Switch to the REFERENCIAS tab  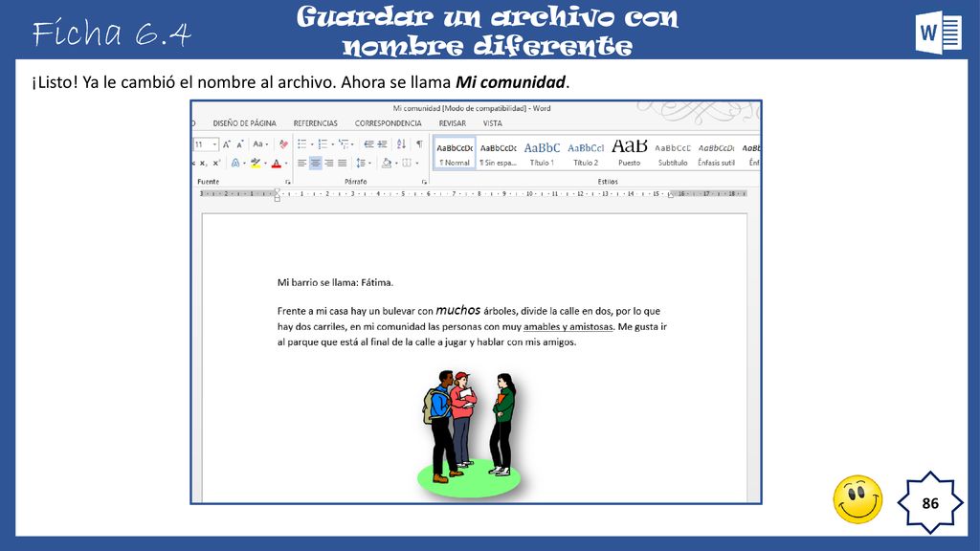pos(316,123)
